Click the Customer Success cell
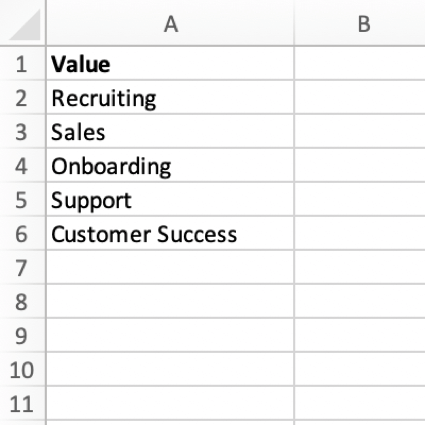 point(170,233)
